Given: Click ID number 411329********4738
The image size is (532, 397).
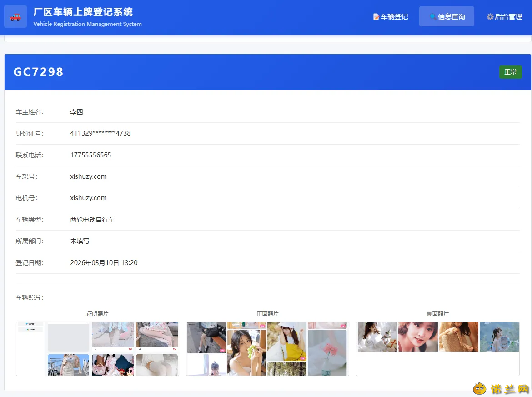Looking at the screenshot, I should tap(100, 133).
